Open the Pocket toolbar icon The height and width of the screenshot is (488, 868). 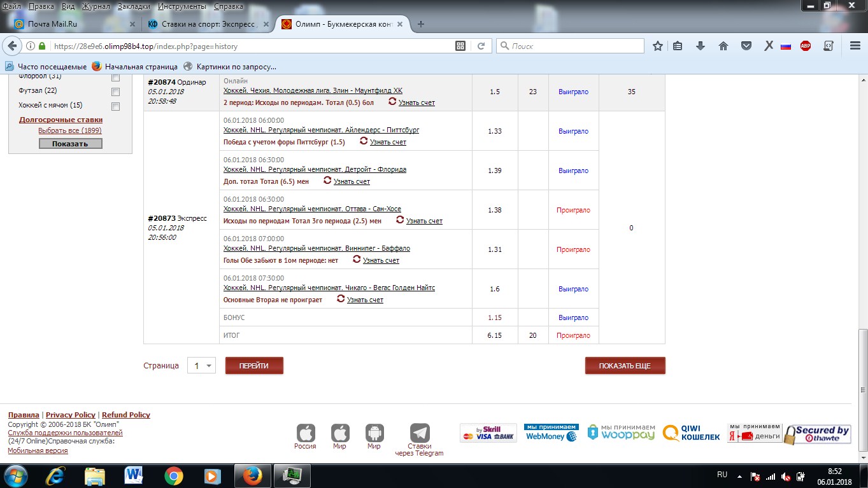746,46
